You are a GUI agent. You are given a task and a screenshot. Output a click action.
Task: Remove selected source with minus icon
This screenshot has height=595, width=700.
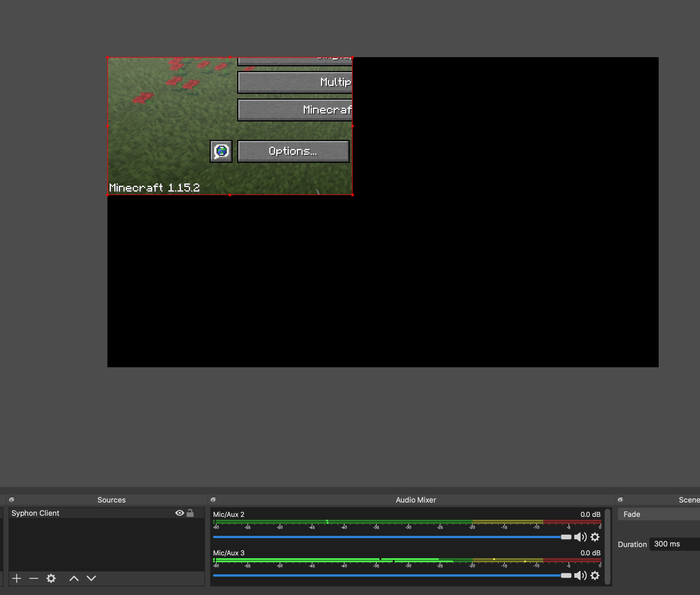click(34, 578)
